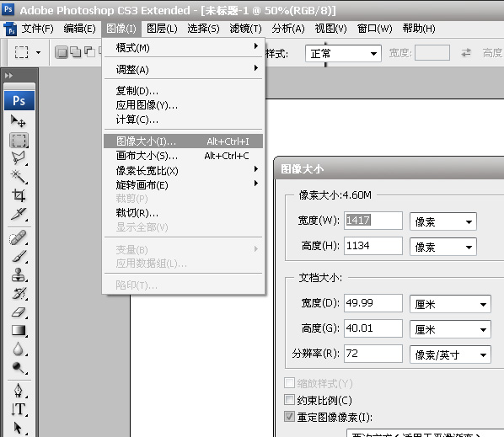The image size is (504, 437).
Task: Open the marquee tool preset dropdown arrow
Action: click(x=38, y=52)
